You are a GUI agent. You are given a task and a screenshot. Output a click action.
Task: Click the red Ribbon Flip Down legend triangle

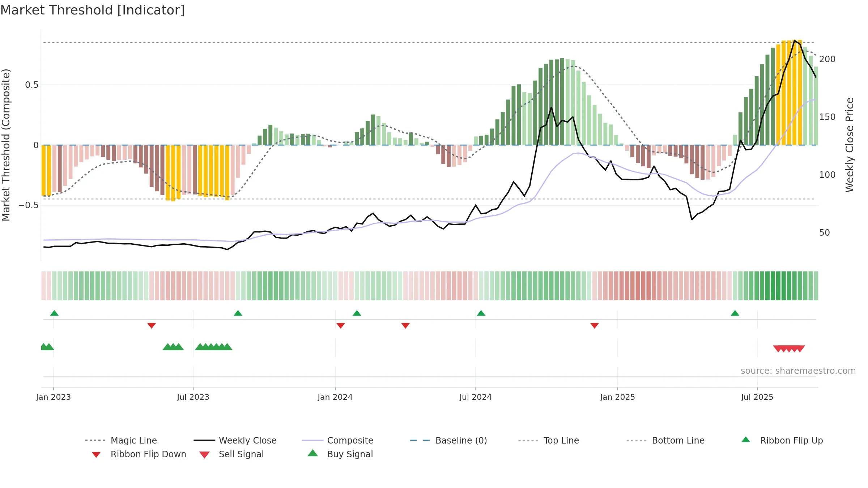coord(96,455)
